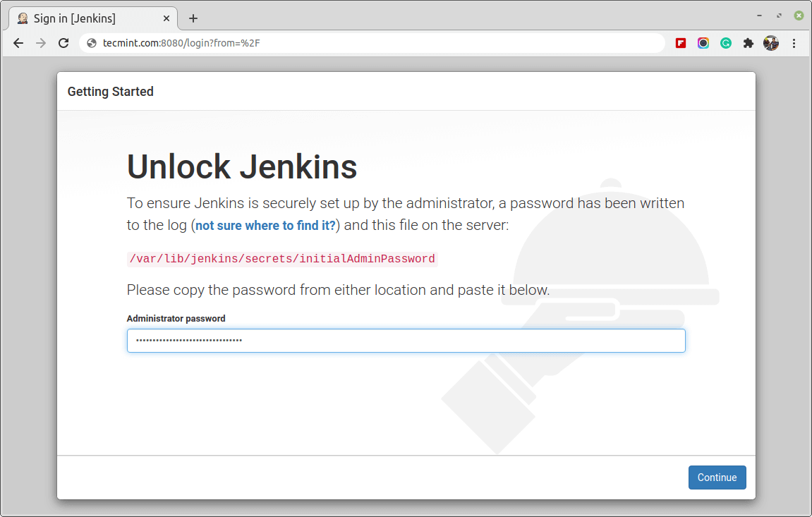Minimize the browser window

click(760, 15)
